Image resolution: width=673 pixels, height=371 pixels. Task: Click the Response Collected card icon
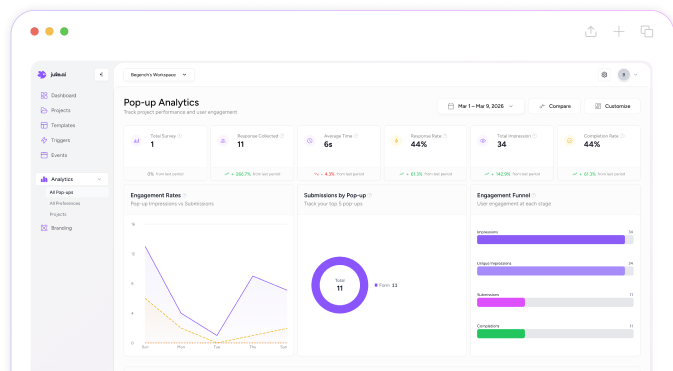(223, 140)
